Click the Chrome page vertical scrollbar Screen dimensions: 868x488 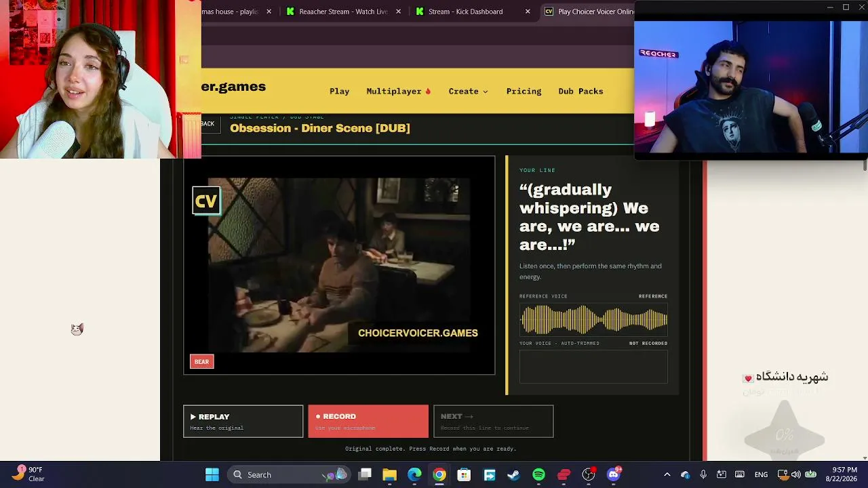click(x=865, y=165)
